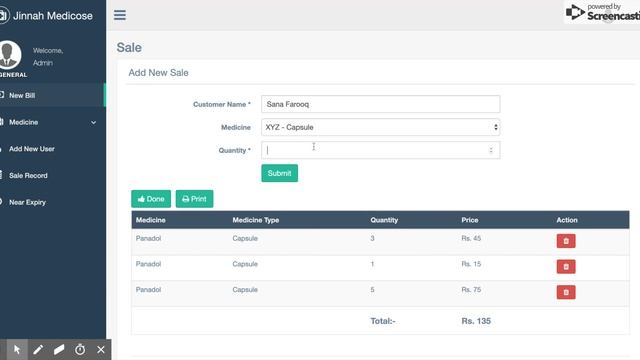The height and width of the screenshot is (360, 640).
Task: Close the recorder annotation toolbar
Action: (x=101, y=350)
